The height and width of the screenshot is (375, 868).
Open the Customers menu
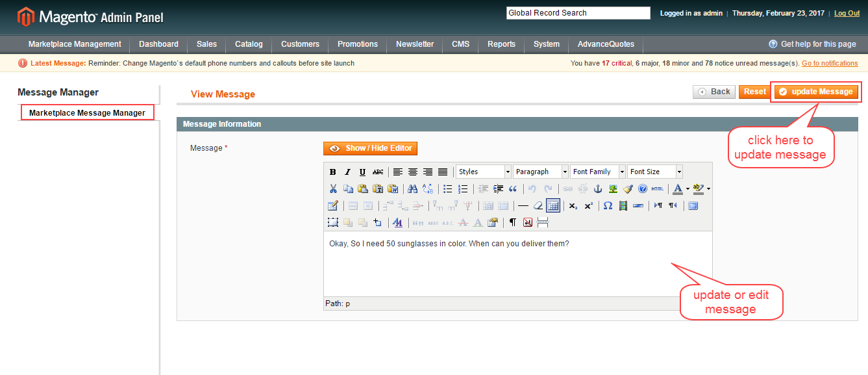(x=300, y=44)
